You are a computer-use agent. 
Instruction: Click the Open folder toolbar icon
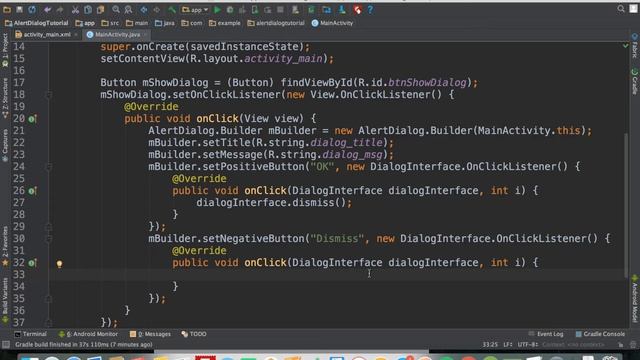click(7, 9)
